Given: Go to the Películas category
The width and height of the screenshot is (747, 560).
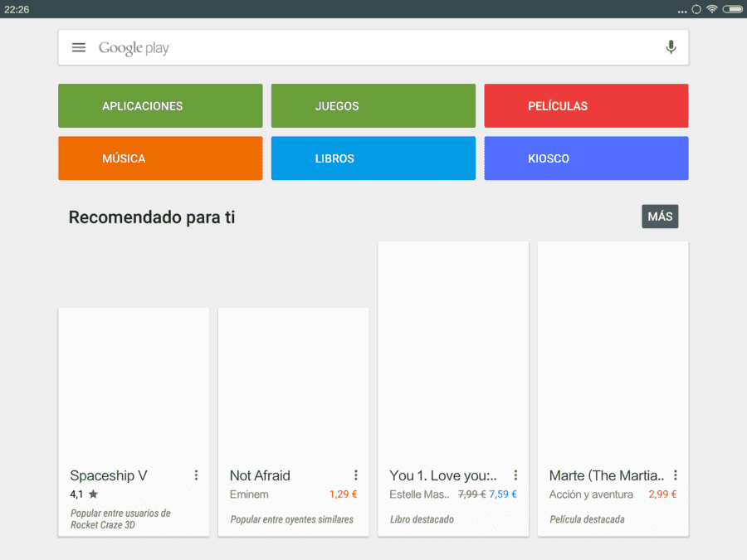Looking at the screenshot, I should tap(587, 105).
